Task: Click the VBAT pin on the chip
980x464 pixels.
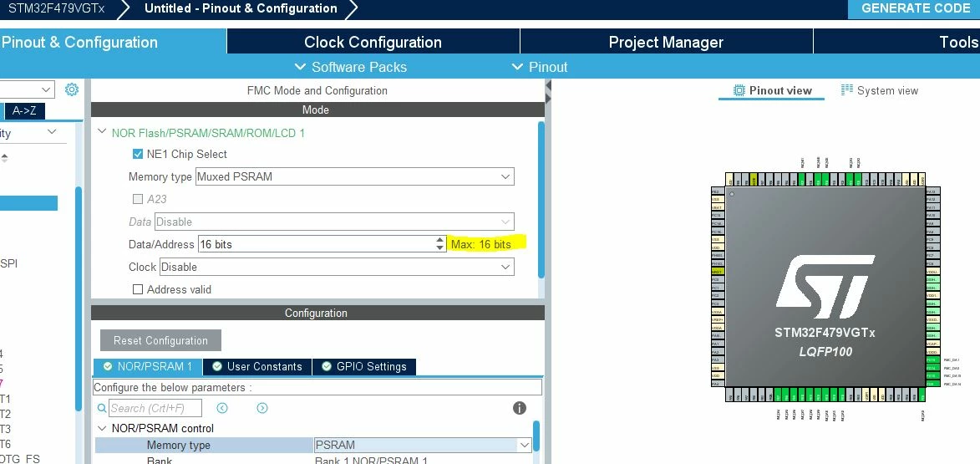Action: (x=718, y=207)
